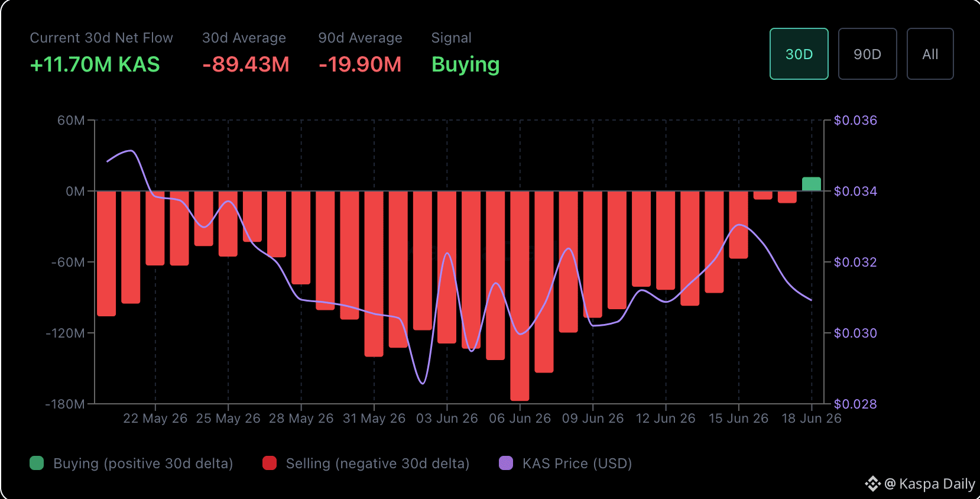Click the first red bar at chart start

pyautogui.click(x=106, y=254)
